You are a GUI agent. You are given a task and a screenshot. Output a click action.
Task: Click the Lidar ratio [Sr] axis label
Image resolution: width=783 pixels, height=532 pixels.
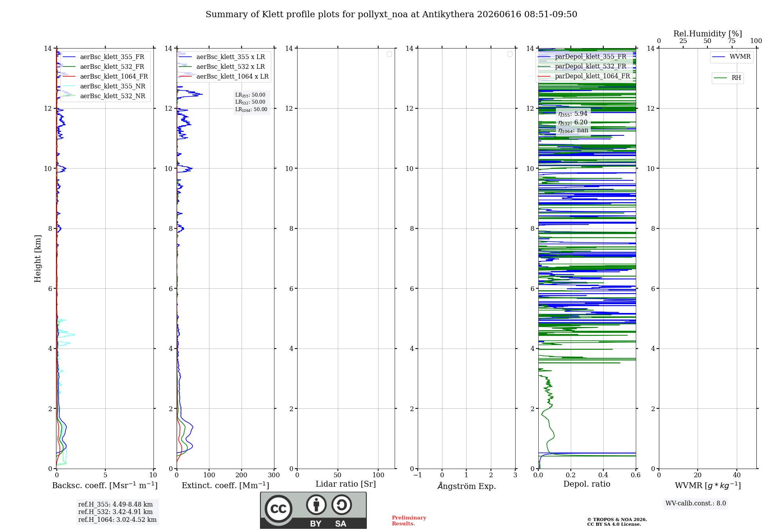point(346,484)
